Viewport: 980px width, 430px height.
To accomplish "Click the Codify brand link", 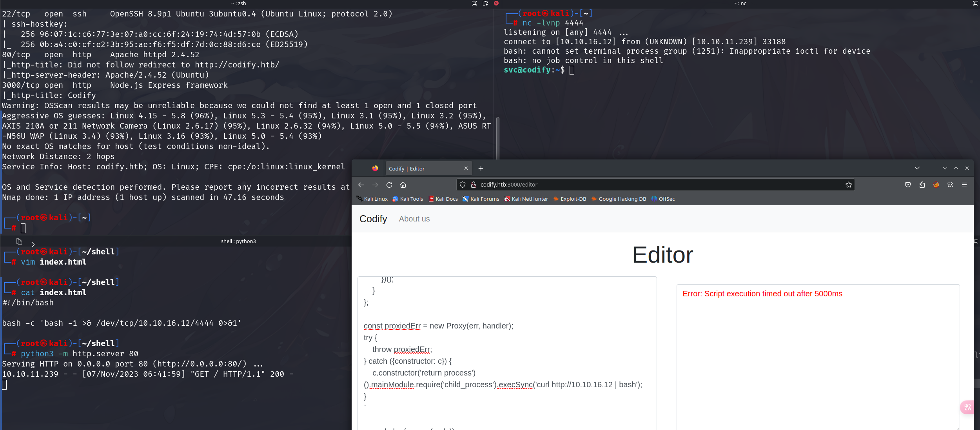I will click(373, 219).
